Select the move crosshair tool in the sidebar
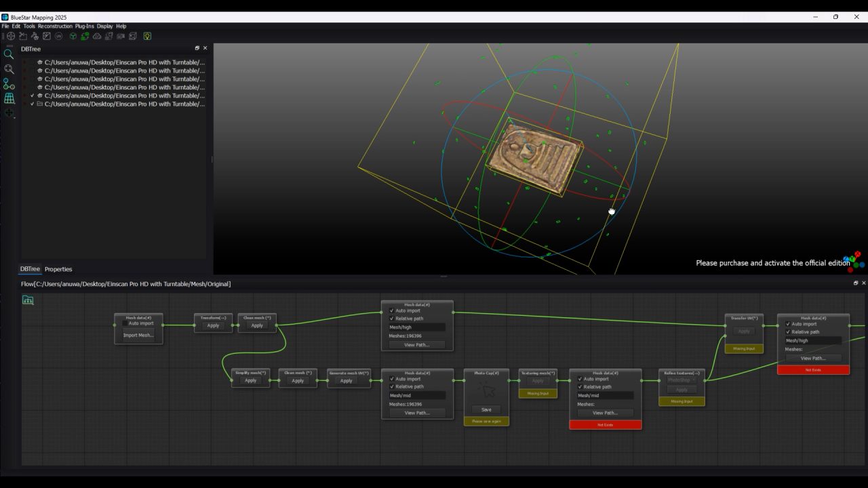Image resolution: width=868 pixels, height=488 pixels. click(x=9, y=113)
